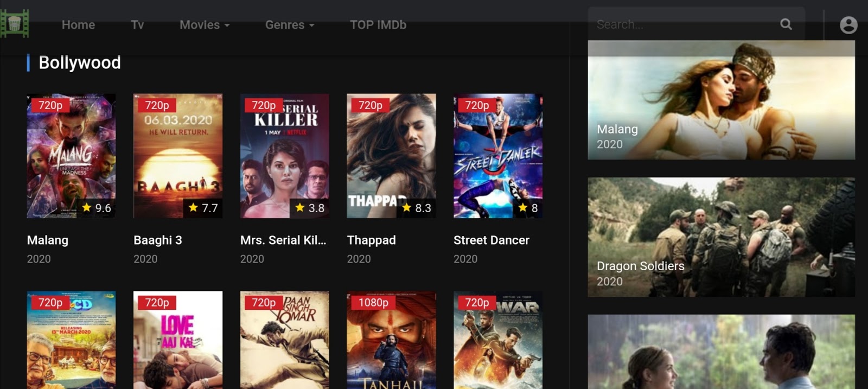Image resolution: width=868 pixels, height=389 pixels.
Task: Click the Street Dancer title link
Action: (492, 240)
